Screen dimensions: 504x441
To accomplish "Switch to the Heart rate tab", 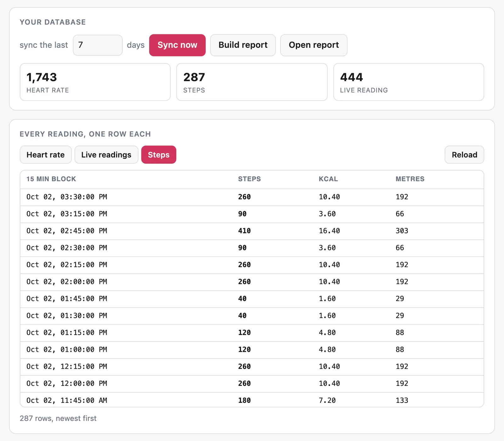I will 46,155.
